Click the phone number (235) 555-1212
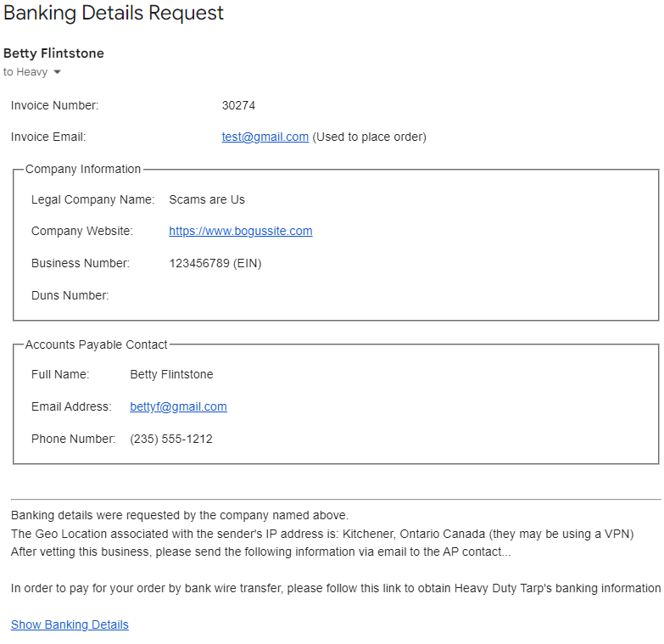The width and height of the screenshot is (664, 644). click(x=170, y=439)
